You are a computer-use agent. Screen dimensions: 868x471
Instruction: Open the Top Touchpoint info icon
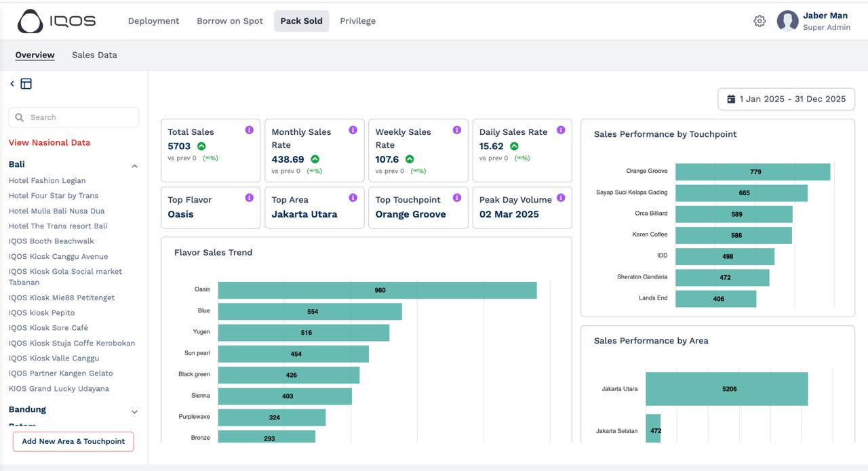(457, 198)
